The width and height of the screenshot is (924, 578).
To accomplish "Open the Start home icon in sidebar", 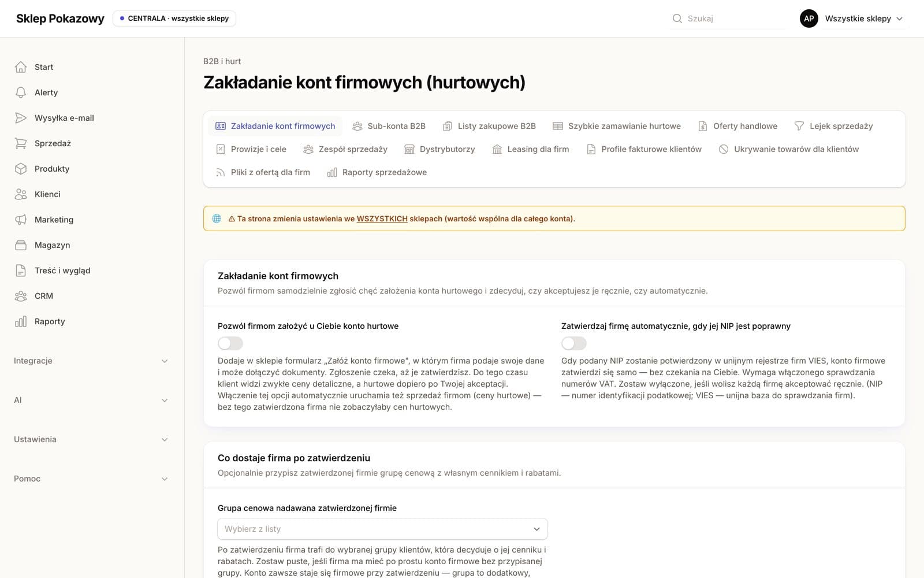I will (21, 67).
